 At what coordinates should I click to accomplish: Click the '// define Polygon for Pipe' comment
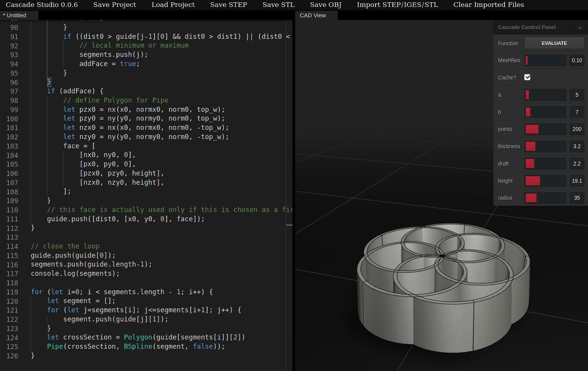pyautogui.click(x=116, y=100)
